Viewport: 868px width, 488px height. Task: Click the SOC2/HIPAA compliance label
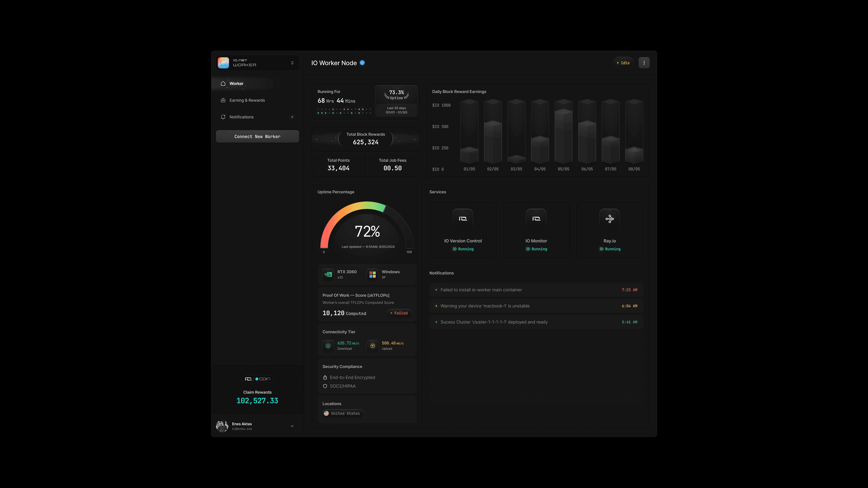tap(343, 386)
